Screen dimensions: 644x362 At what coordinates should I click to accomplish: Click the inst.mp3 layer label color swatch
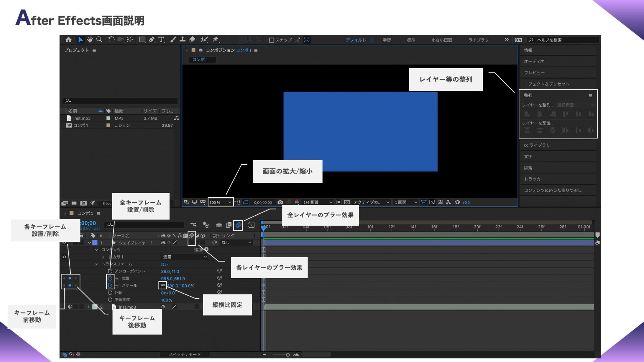pos(95,307)
